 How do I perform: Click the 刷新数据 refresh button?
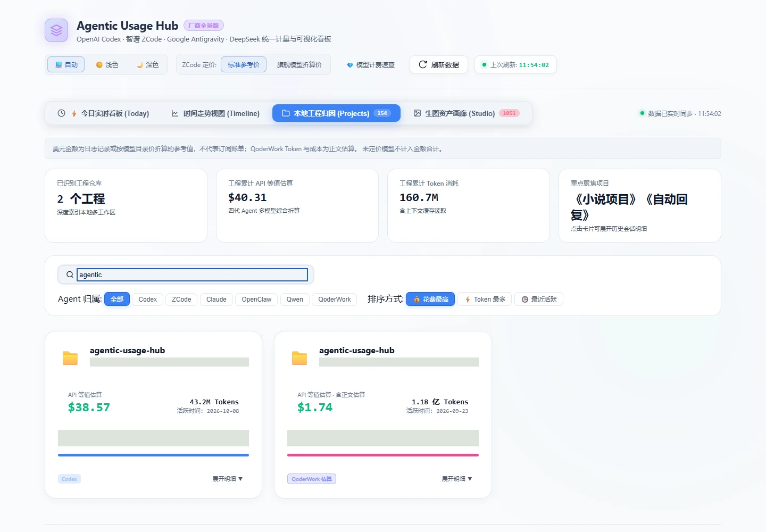coord(439,65)
